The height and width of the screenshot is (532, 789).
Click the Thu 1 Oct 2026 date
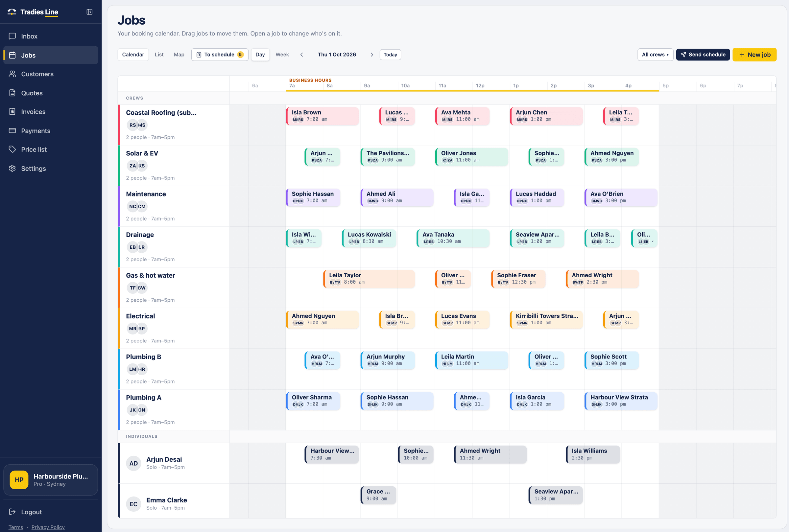[337, 55]
